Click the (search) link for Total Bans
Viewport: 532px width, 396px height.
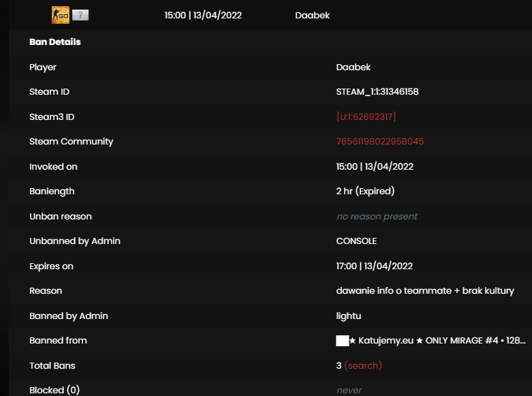pyautogui.click(x=363, y=365)
